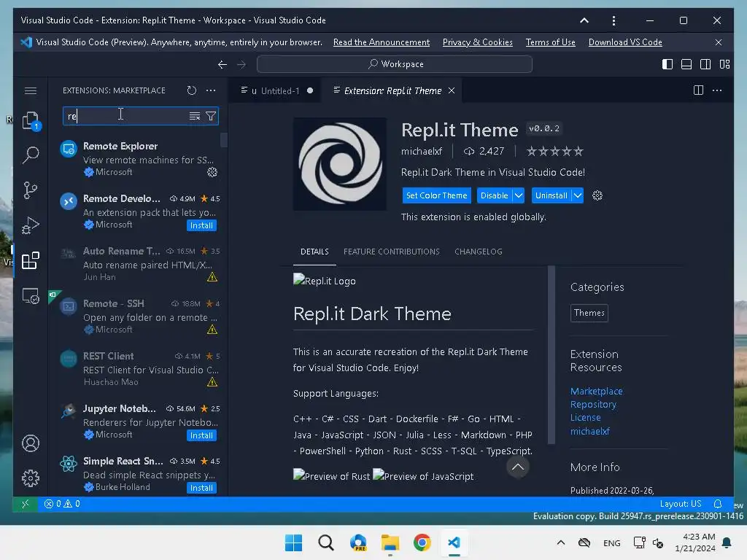
Task: Expand the Uninstall dropdown arrow
Action: (x=578, y=195)
